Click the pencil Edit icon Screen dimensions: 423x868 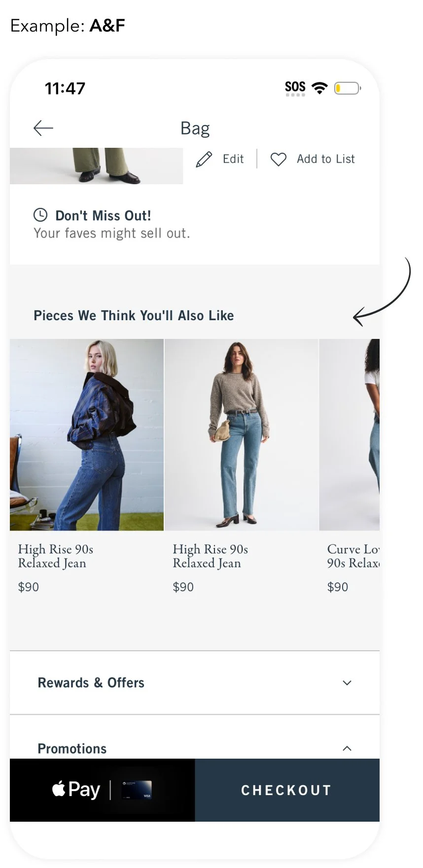204,159
